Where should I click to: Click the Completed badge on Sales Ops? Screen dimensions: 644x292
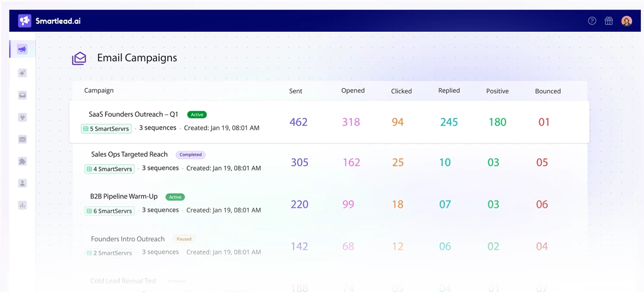(x=190, y=155)
